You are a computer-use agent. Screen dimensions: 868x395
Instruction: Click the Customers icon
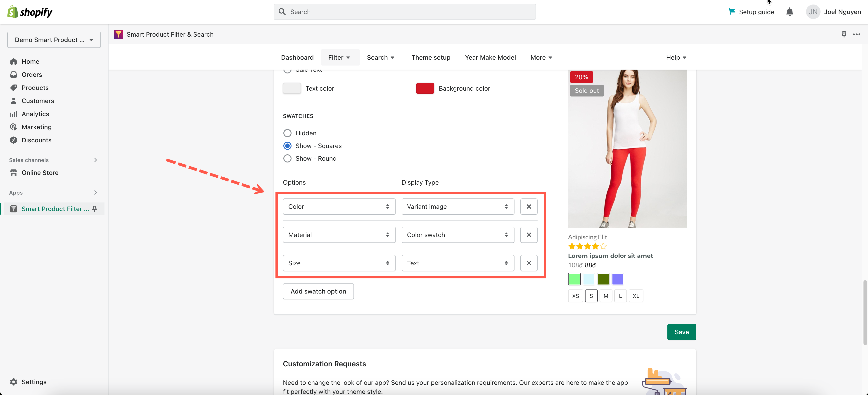pos(14,101)
